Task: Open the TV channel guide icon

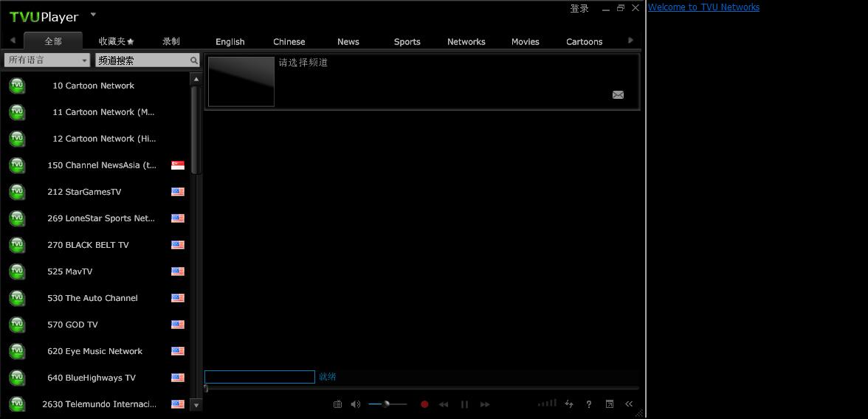Action: [338, 404]
